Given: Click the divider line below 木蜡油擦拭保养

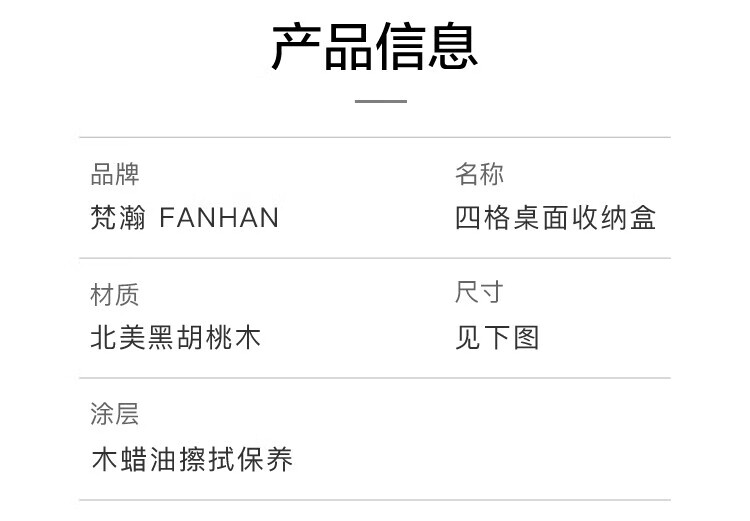Looking at the screenshot, I should pyautogui.click(x=375, y=500).
